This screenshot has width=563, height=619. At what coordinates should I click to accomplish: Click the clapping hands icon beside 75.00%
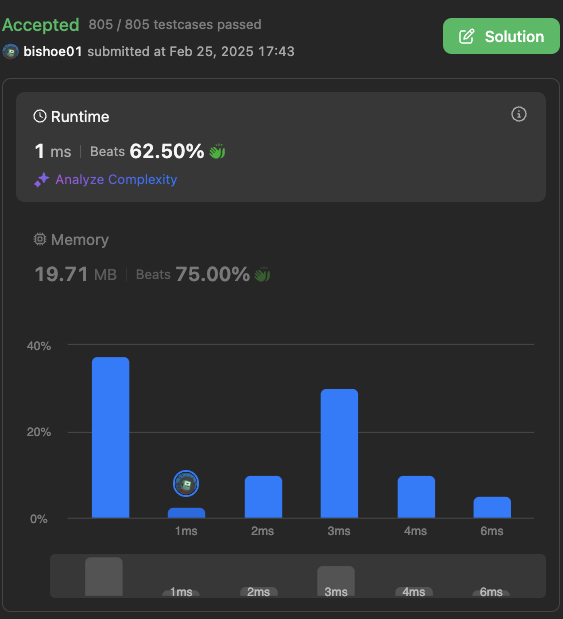[x=262, y=274]
